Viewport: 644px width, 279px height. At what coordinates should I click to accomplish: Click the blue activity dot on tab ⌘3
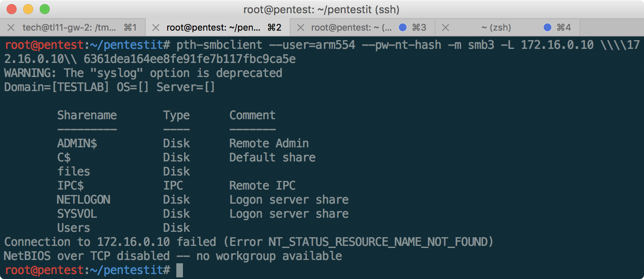pos(402,27)
